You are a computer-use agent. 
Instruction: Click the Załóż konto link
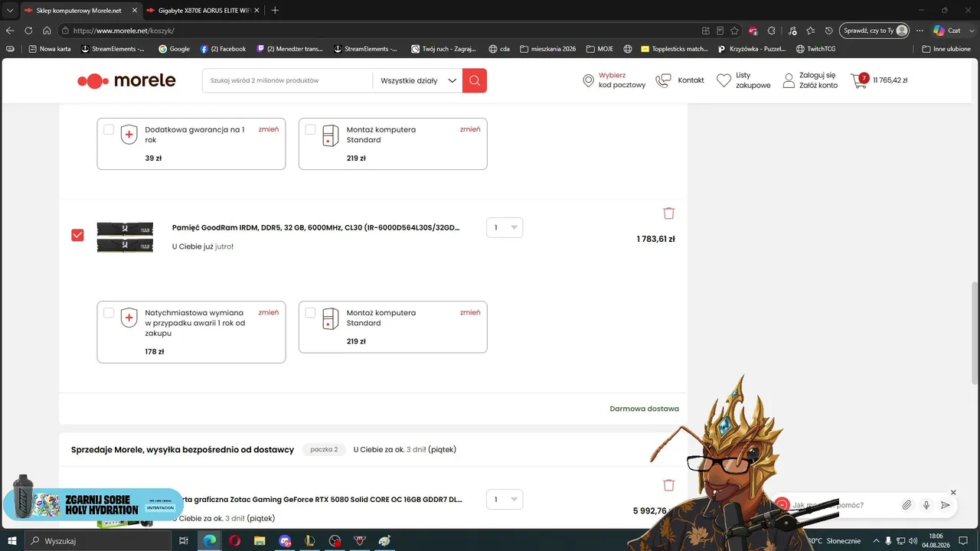pos(818,86)
